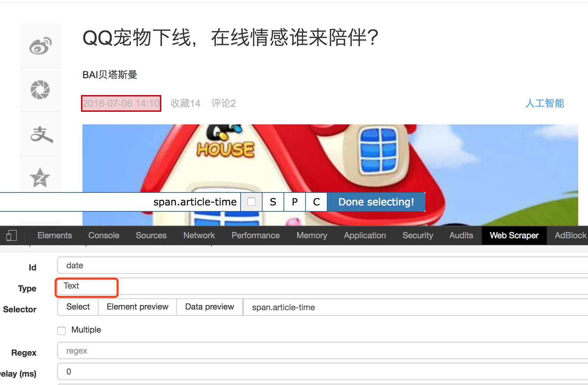Click the Regex input field

323,350
